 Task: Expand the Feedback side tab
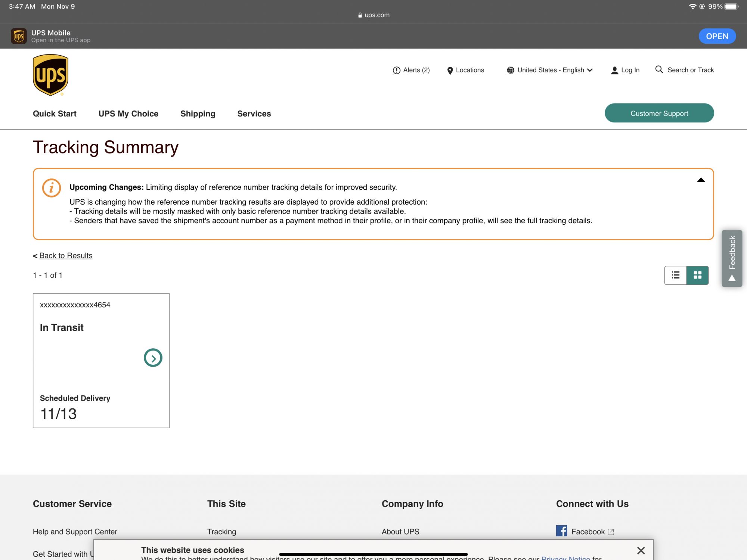coord(732,258)
